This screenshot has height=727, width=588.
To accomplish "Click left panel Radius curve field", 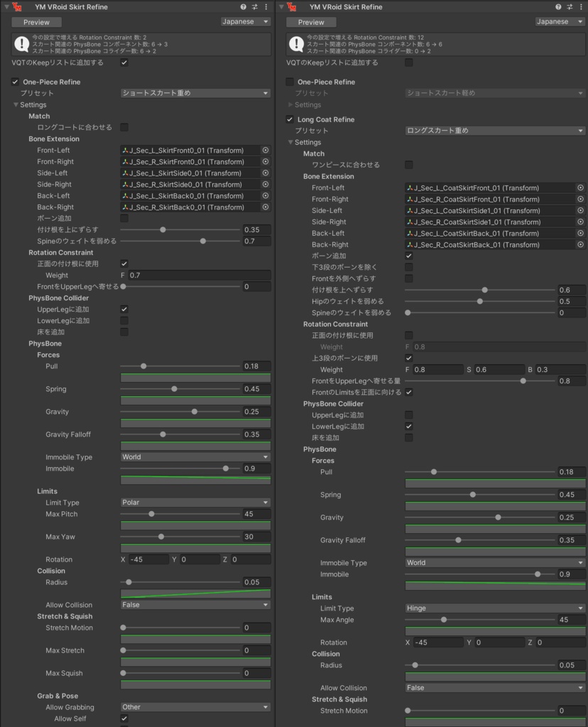I will click(195, 594).
